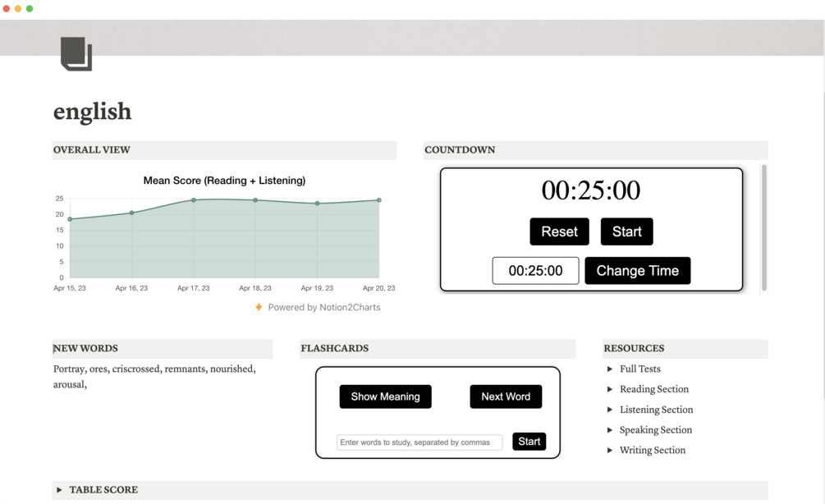
Task: Click the Apr 19, 23 chart data point
Action: click(x=317, y=203)
